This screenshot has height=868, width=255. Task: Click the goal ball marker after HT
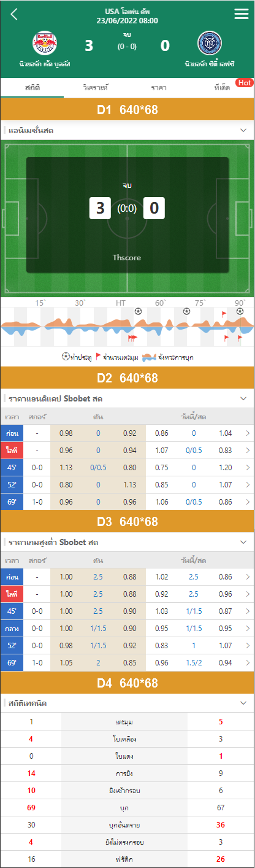click(138, 311)
